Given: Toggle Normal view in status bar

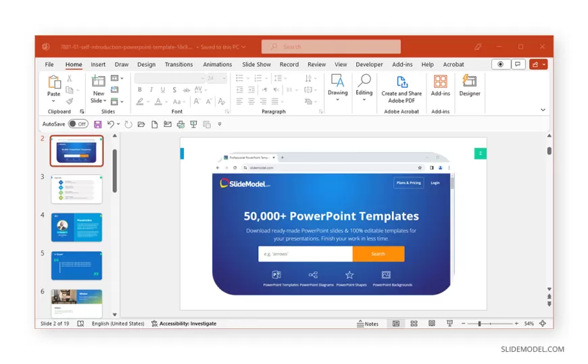Looking at the screenshot, I should [396, 323].
